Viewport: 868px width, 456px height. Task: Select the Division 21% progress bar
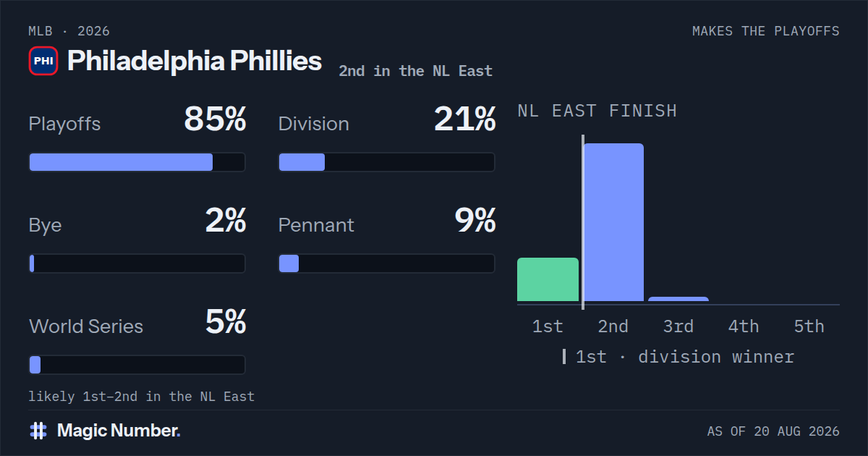(387, 162)
